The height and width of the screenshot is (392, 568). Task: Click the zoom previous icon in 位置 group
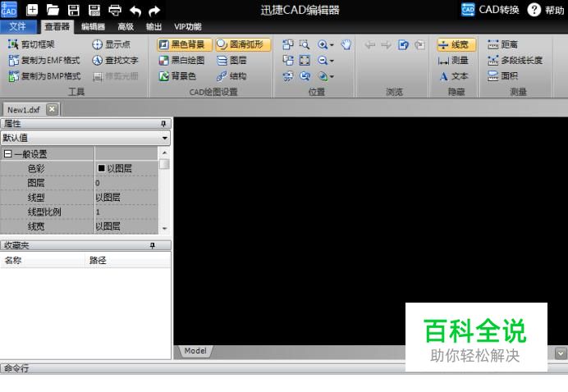click(x=305, y=76)
